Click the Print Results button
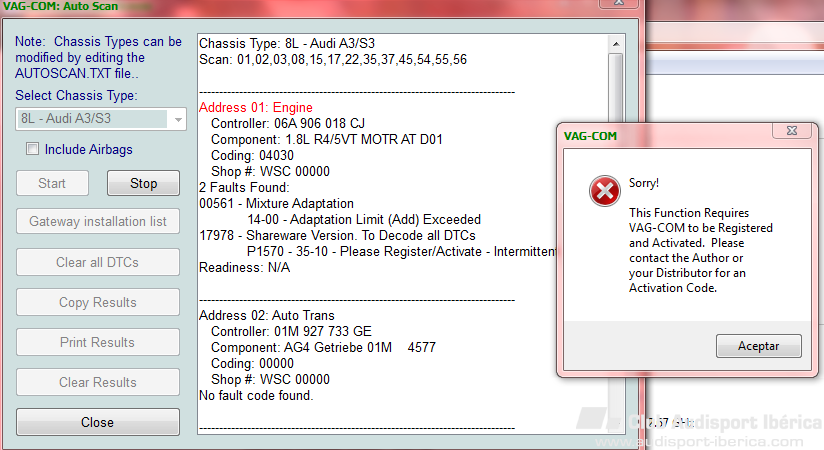 pyautogui.click(x=98, y=342)
